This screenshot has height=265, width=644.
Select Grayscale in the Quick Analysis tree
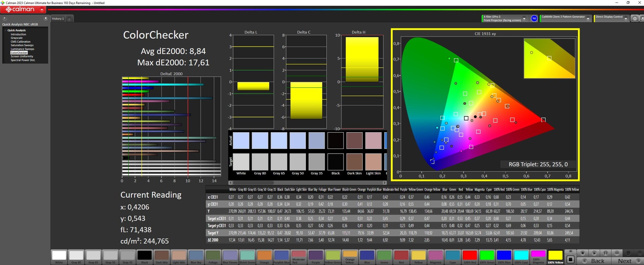point(16,38)
